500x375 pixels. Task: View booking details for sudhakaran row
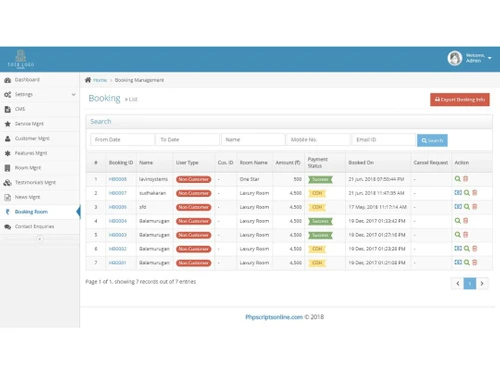(x=467, y=193)
